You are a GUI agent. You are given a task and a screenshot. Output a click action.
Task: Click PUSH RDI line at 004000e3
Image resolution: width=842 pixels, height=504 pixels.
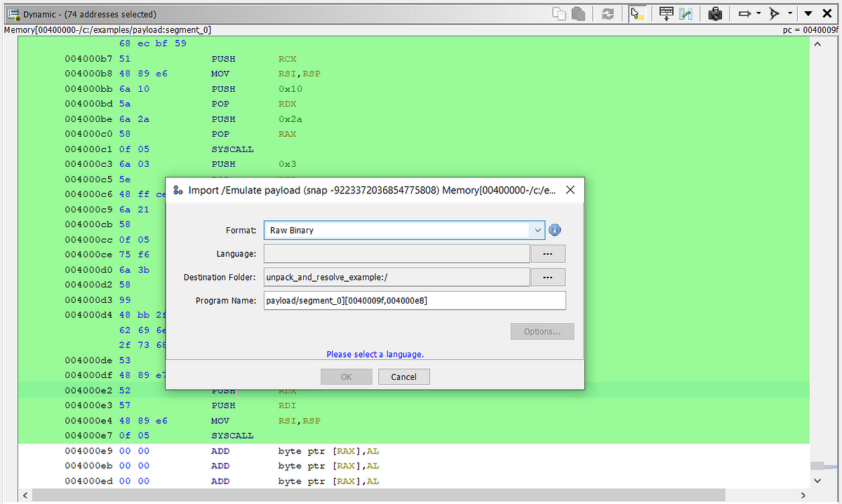point(413,405)
